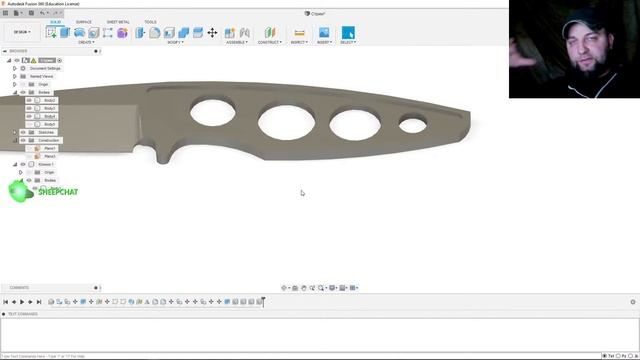Switch to the Solid tab
The image size is (640, 360).
pyautogui.click(x=56, y=22)
